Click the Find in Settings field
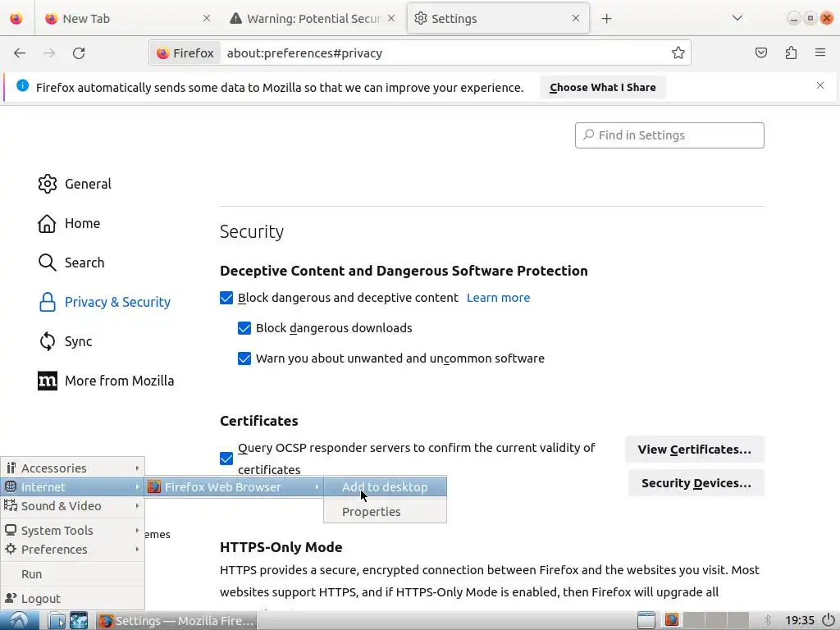This screenshot has height=630, width=840. (669, 135)
